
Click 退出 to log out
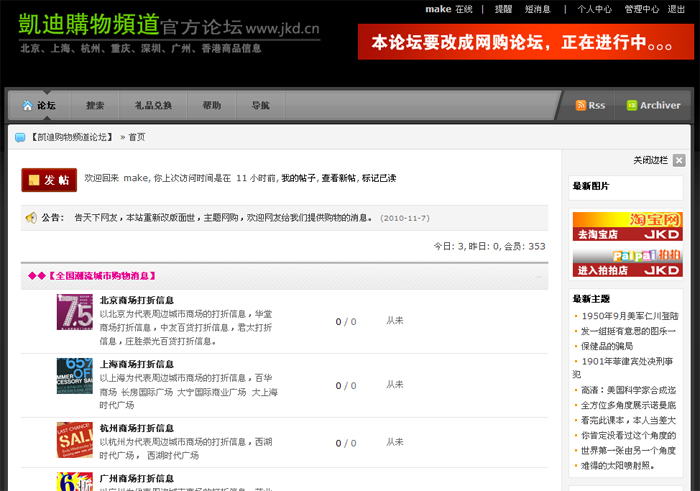pos(676,9)
